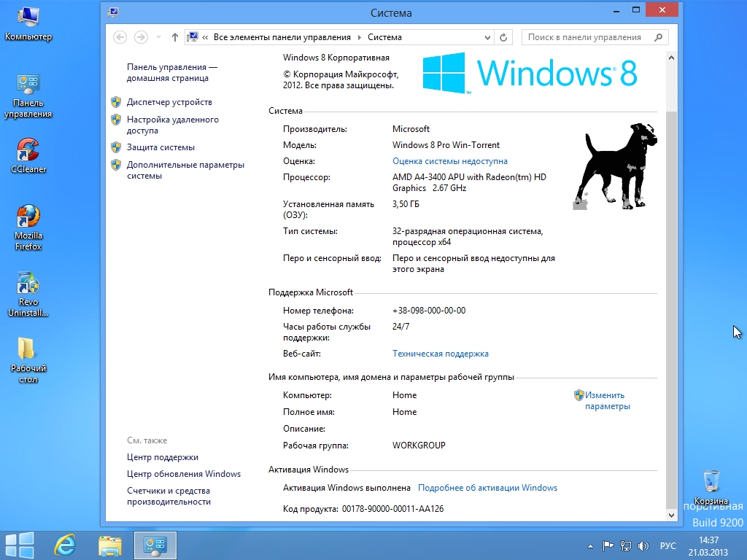The width and height of the screenshot is (747, 560).
Task: Go up one level with up arrow
Action: [x=174, y=37]
